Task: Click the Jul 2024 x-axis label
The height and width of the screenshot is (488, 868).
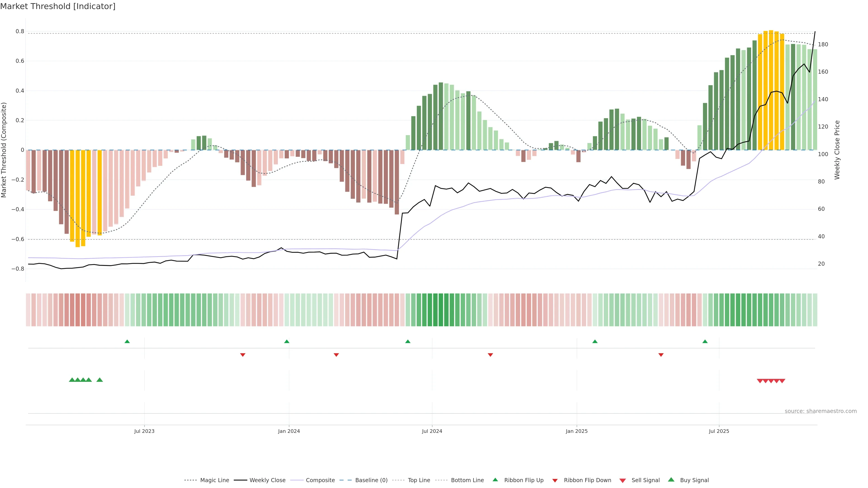Action: click(432, 431)
